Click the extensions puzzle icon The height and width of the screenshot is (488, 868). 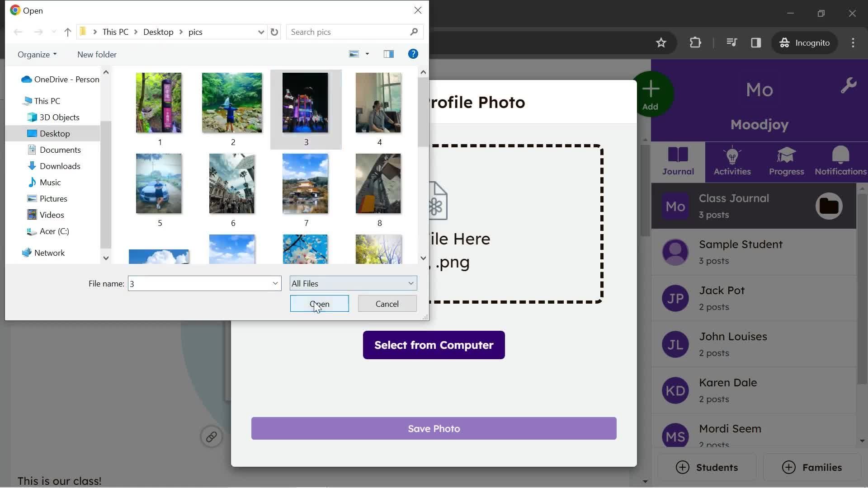tap(695, 42)
